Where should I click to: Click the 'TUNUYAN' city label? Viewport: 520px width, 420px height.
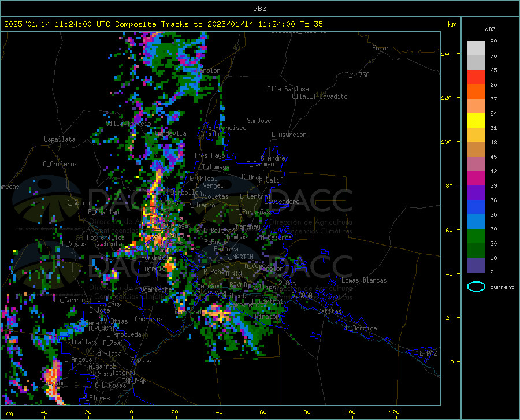click(x=134, y=381)
